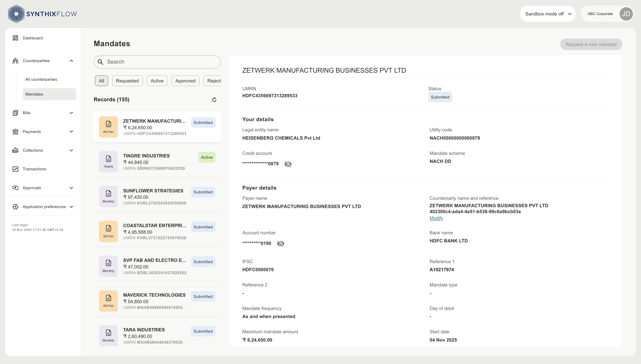Viewport: 641px width, 364px height.
Task: Click the Collections hand-coins icon
Action: [x=15, y=150]
